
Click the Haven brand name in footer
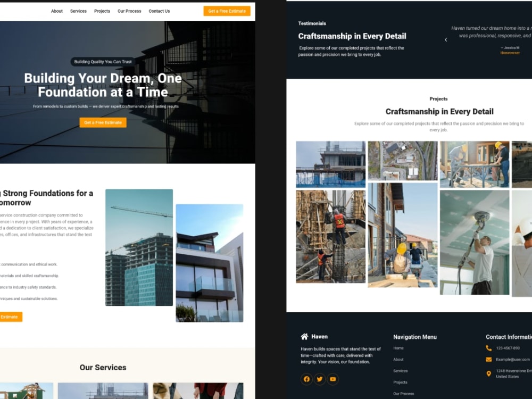click(320, 337)
